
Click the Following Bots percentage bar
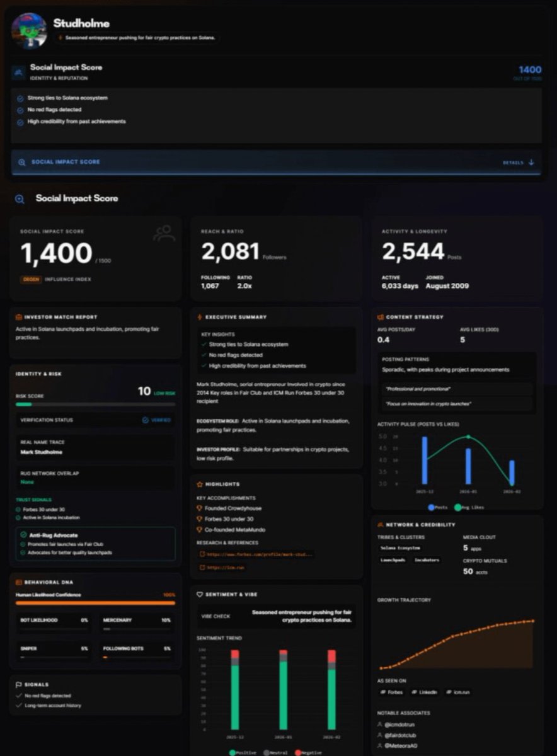137,657
